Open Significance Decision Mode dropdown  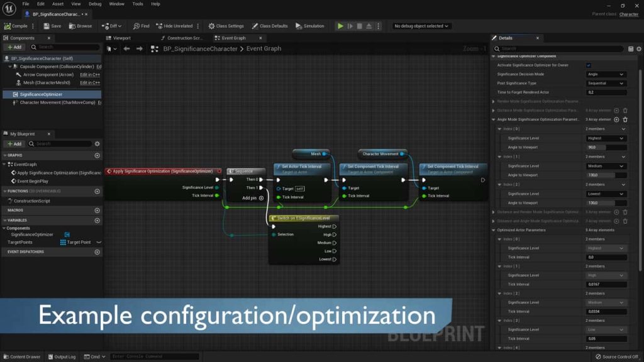click(x=606, y=74)
